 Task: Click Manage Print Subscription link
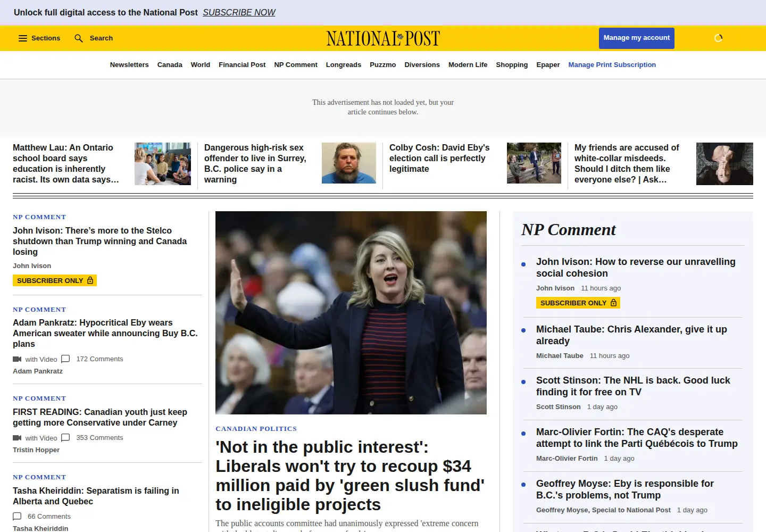click(612, 65)
